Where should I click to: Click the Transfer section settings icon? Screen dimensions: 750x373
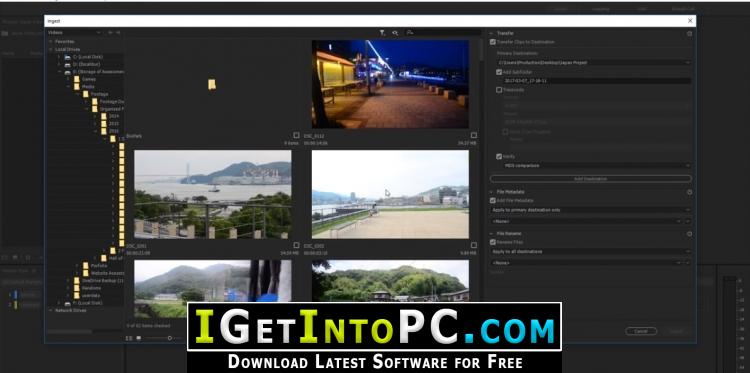(x=689, y=33)
